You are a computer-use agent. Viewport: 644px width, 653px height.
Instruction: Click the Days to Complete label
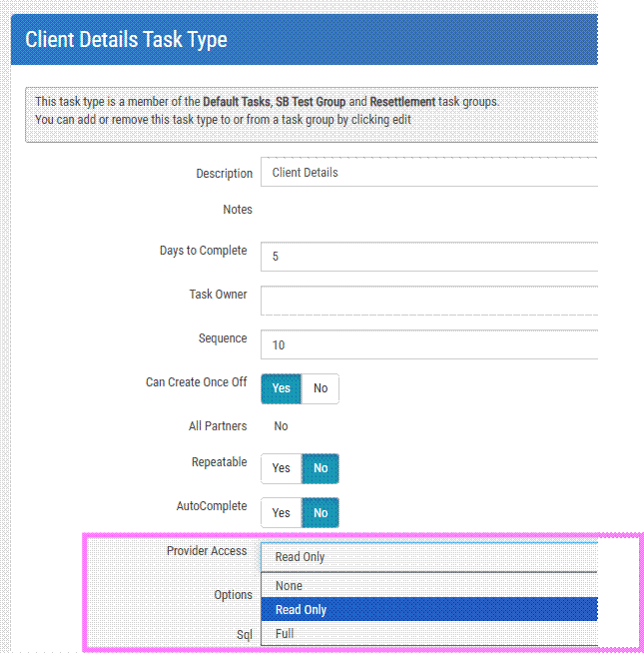point(204,251)
